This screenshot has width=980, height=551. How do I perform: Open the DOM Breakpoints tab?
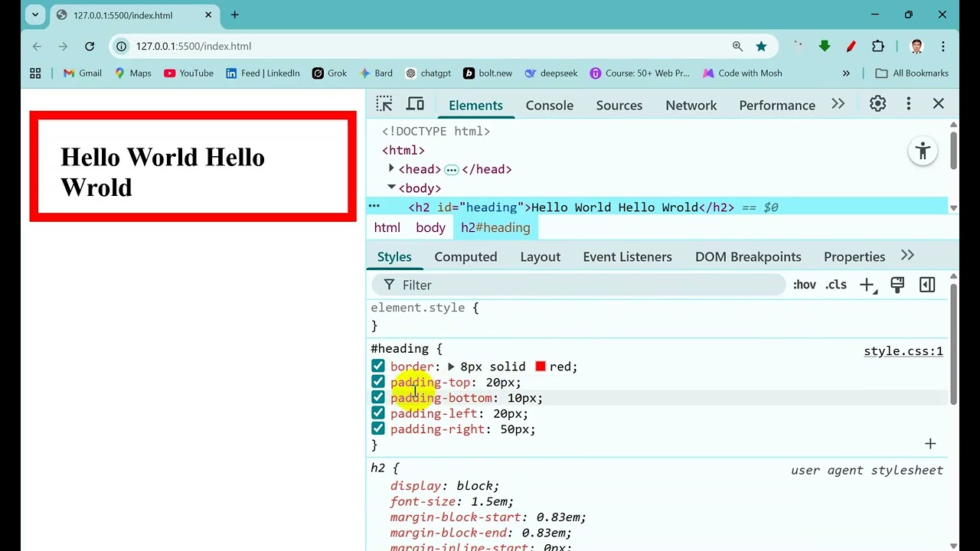[748, 257]
